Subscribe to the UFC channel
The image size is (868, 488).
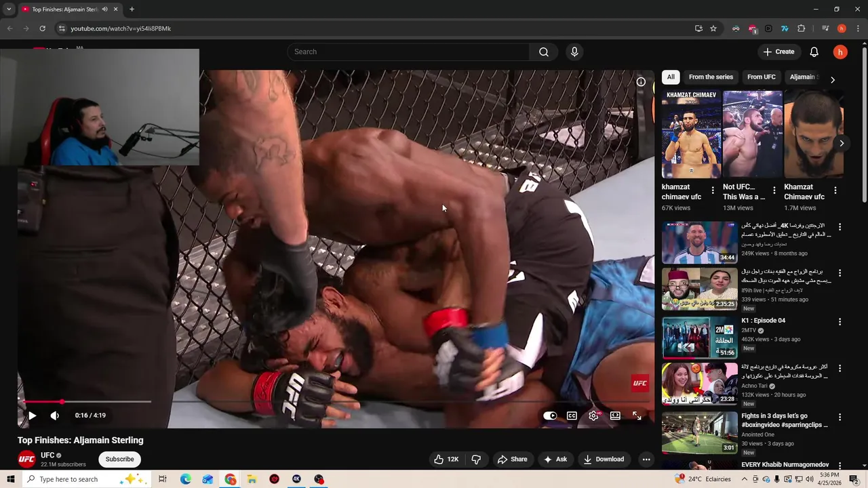[119, 459]
